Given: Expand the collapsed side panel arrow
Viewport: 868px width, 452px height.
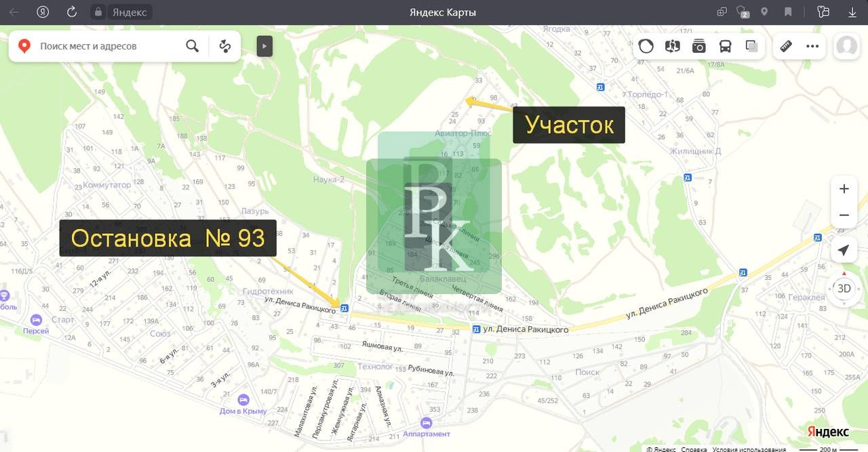Looking at the screenshot, I should [264, 46].
